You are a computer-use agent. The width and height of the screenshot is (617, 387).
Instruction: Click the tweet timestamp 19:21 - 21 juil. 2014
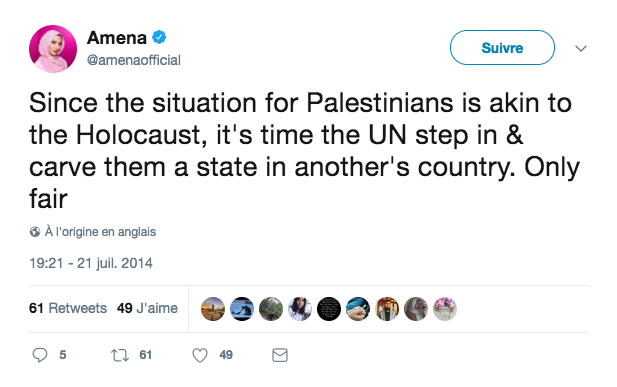point(91,263)
